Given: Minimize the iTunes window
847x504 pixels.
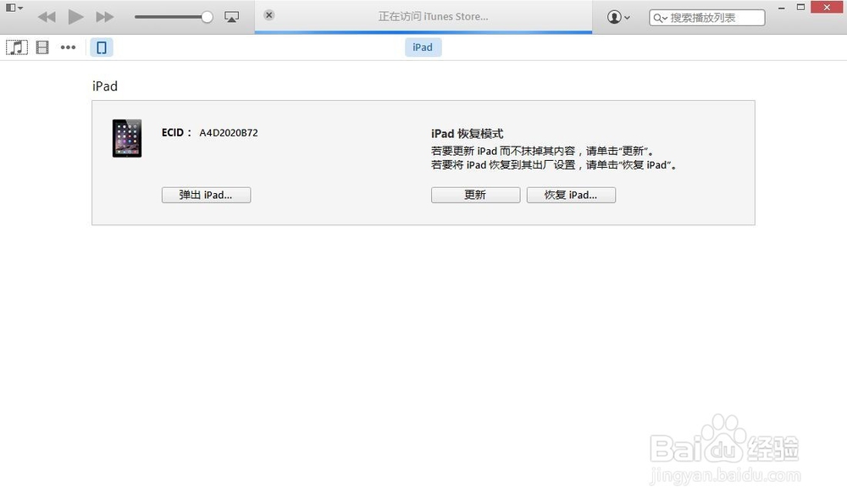Looking at the screenshot, I should 781,8.
